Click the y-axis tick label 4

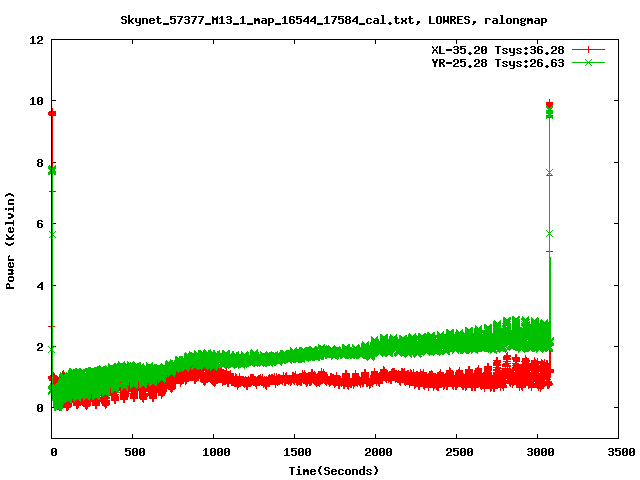tap(40, 286)
